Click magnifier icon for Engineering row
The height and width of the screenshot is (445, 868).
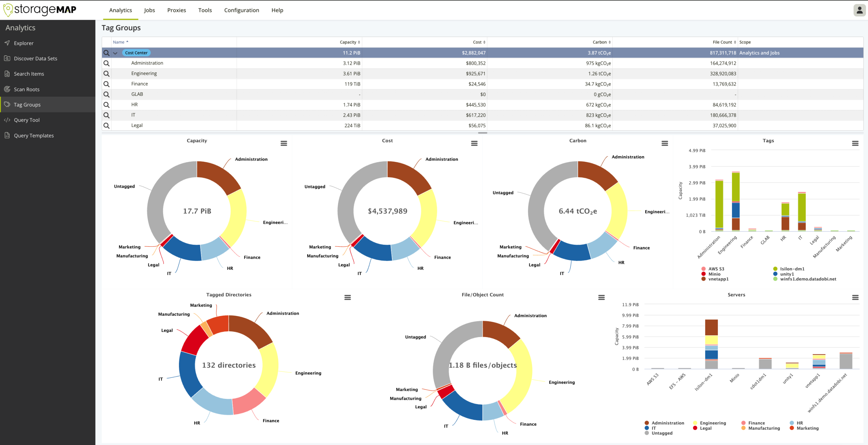point(106,74)
